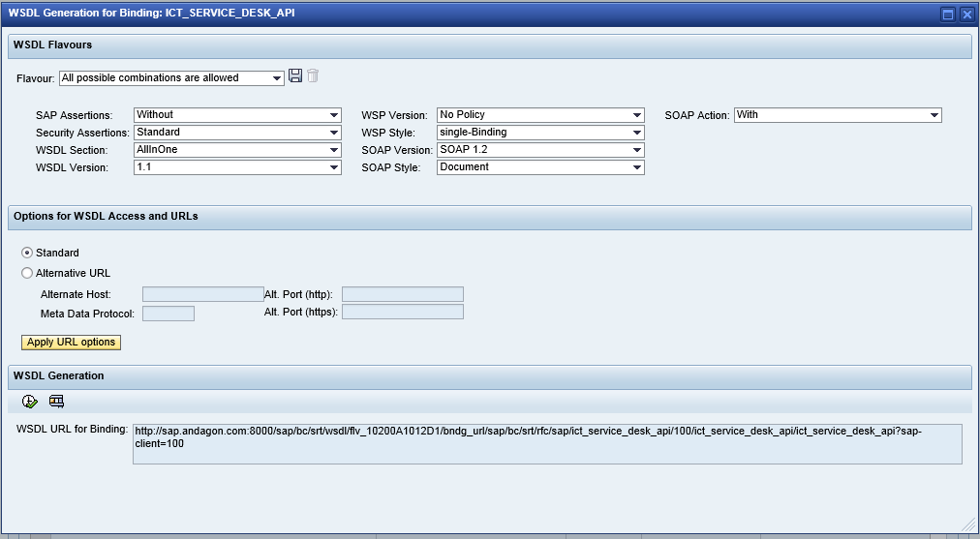Select the Alternative URL radio button
The width and height of the screenshot is (980, 539).
[x=27, y=273]
